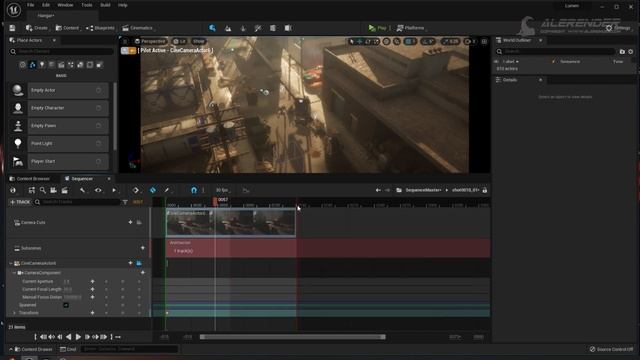Click the Sequencer search (magnifier) toolbar icon
The width and height of the screenshot is (640, 360).
point(42,190)
